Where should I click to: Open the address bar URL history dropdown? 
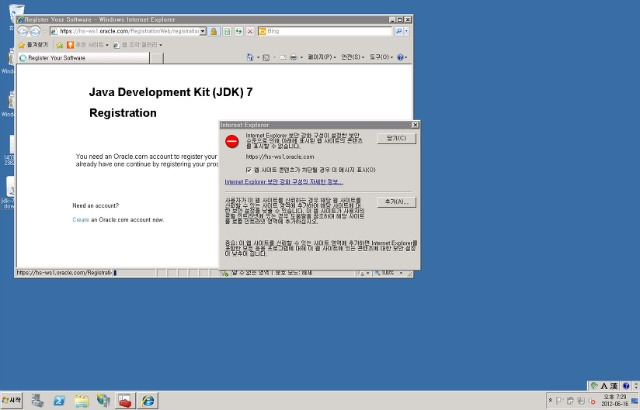click(202, 31)
